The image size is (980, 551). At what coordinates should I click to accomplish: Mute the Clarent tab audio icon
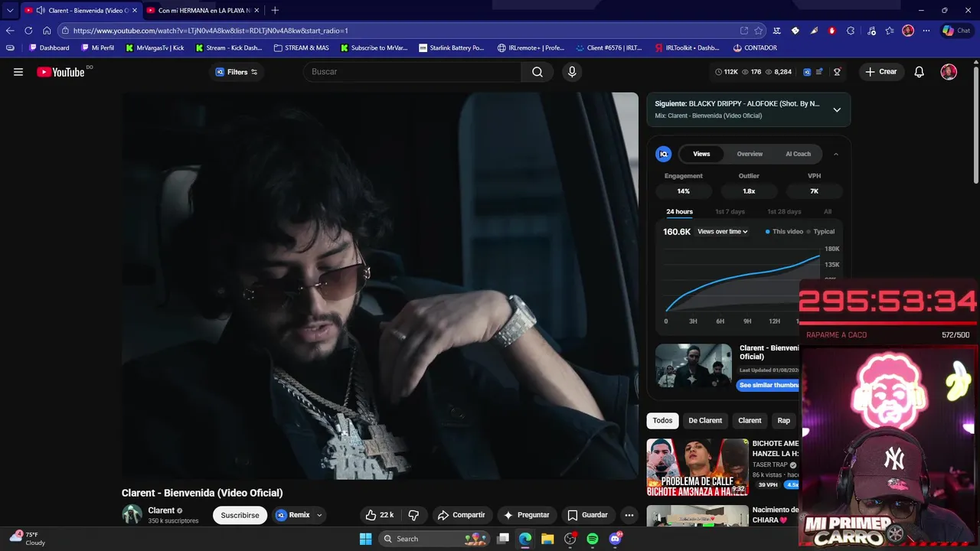tap(41, 10)
